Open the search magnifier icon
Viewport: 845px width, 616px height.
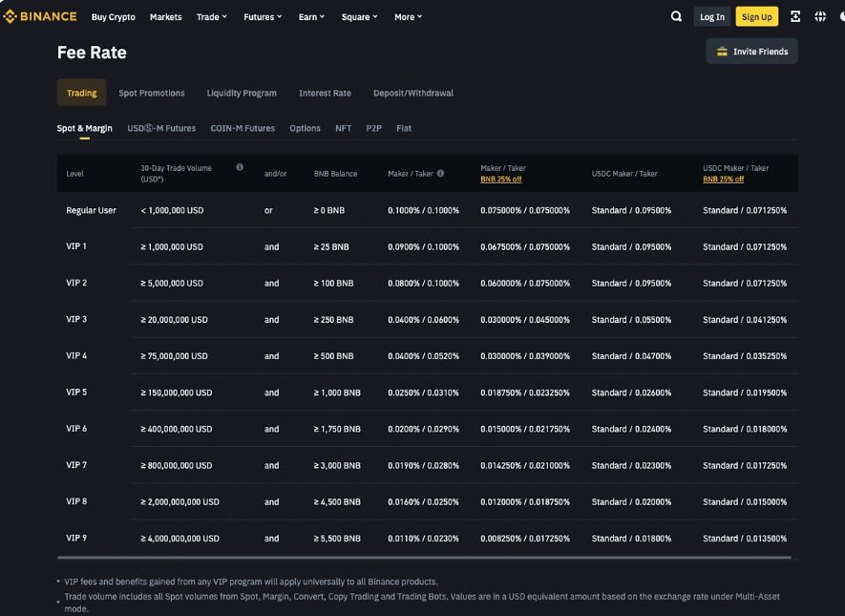[x=676, y=16]
